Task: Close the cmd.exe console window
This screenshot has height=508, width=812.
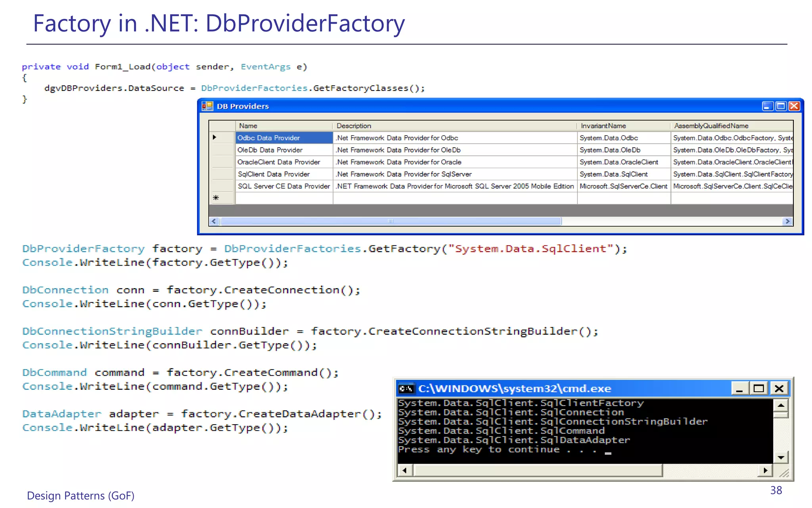Action: (x=779, y=389)
